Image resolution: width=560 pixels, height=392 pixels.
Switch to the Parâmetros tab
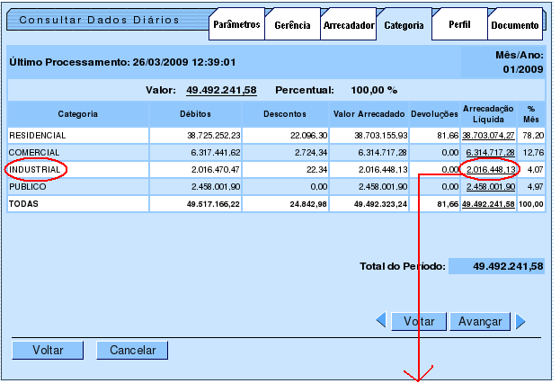pos(236,26)
